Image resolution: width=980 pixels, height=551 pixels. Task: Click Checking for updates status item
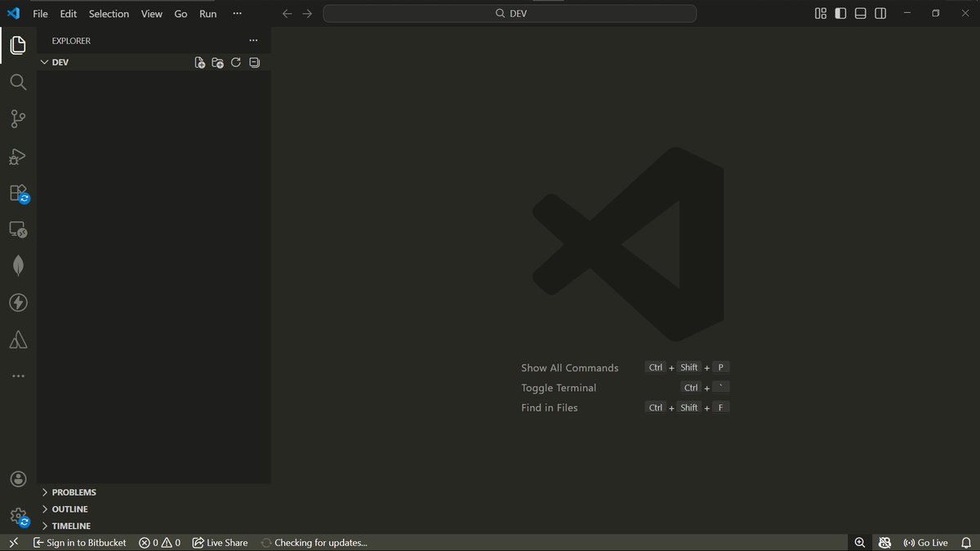click(314, 543)
